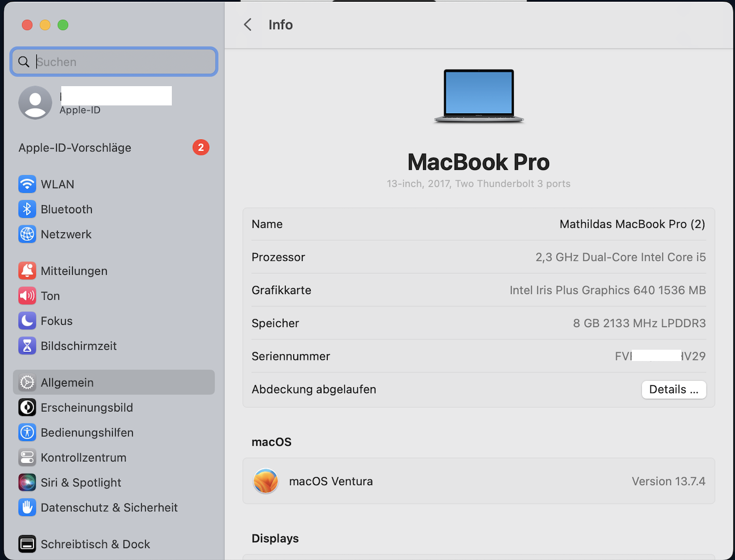Click the Seriennummer value
This screenshot has width=735, height=560.
coord(660,356)
